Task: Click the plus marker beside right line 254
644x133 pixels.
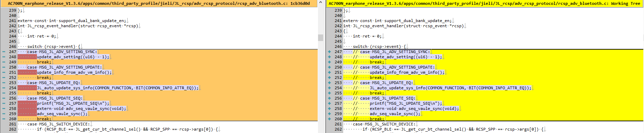Action: (329, 88)
